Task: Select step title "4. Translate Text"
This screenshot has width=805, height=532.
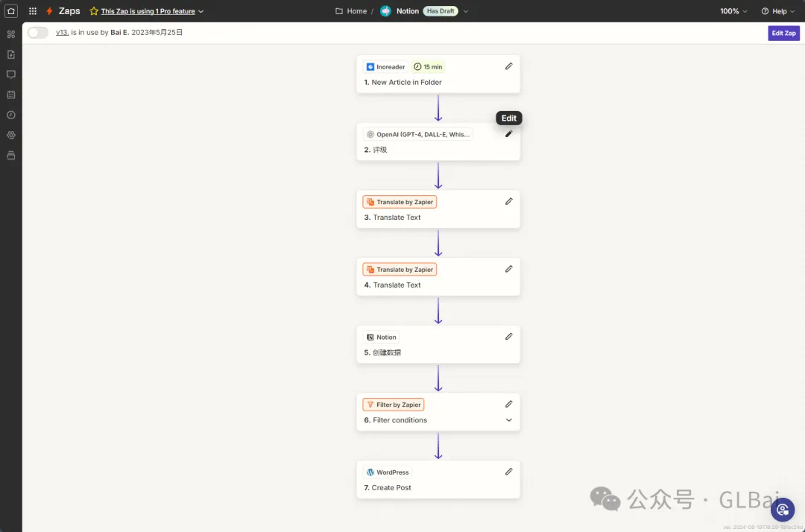Action: coord(392,285)
